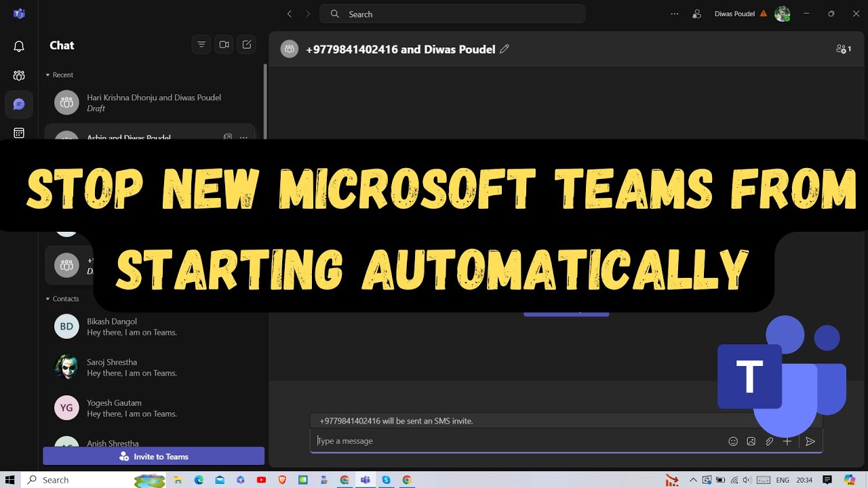Click the group avatar in the chat header
The image size is (868, 488).
[290, 49]
